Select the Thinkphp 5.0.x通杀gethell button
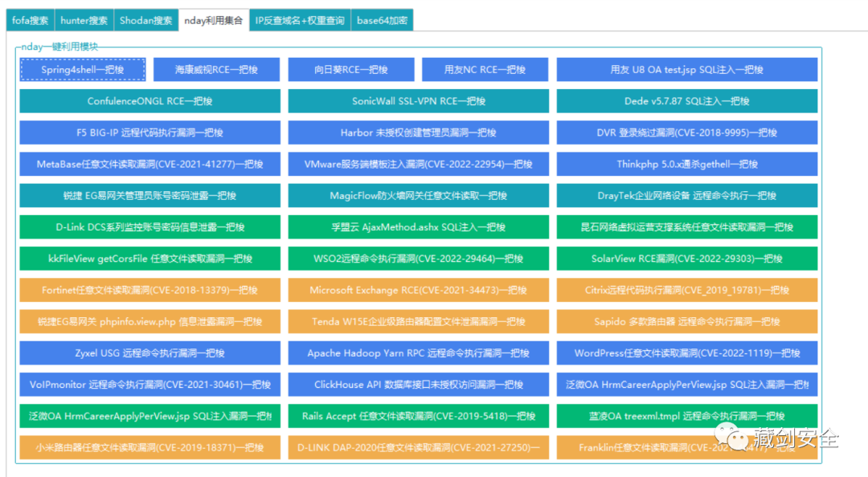 [687, 165]
